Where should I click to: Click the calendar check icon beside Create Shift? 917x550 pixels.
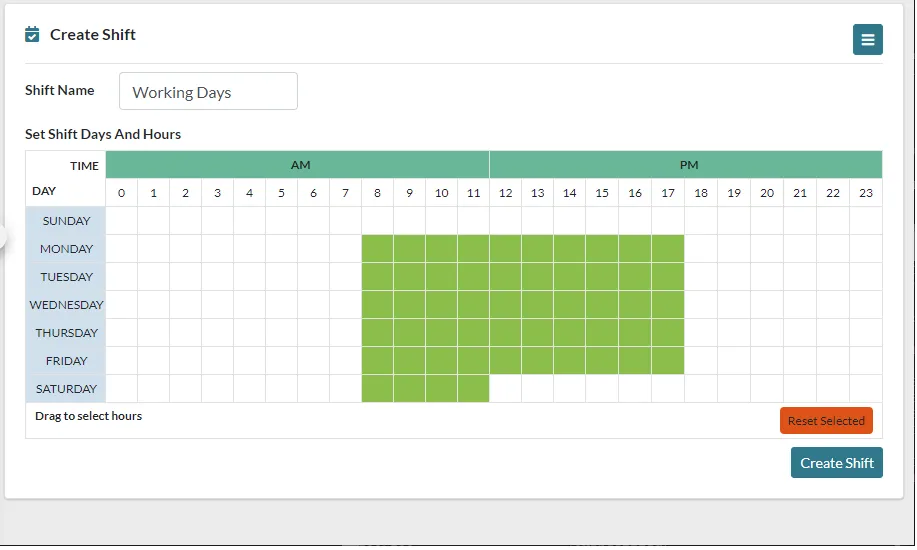tap(32, 35)
